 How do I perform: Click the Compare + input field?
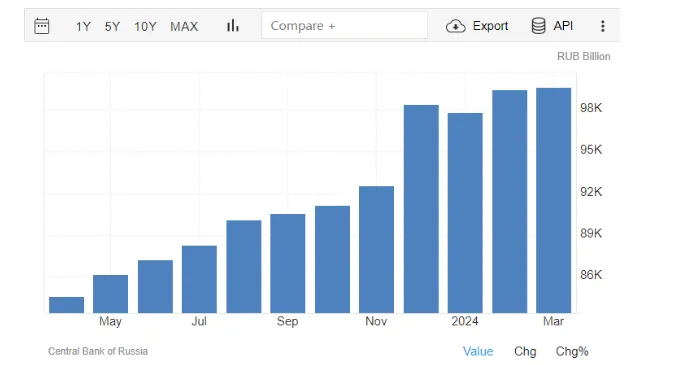[x=344, y=25]
